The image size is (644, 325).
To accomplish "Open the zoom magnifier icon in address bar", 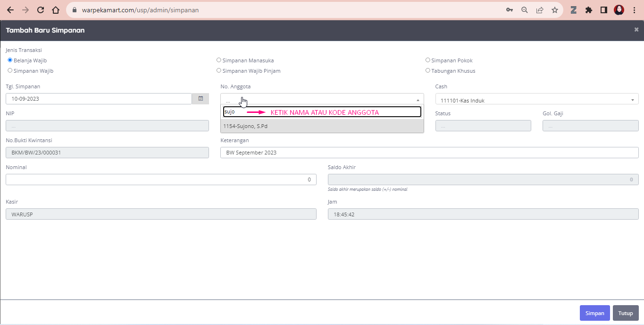I will click(525, 10).
